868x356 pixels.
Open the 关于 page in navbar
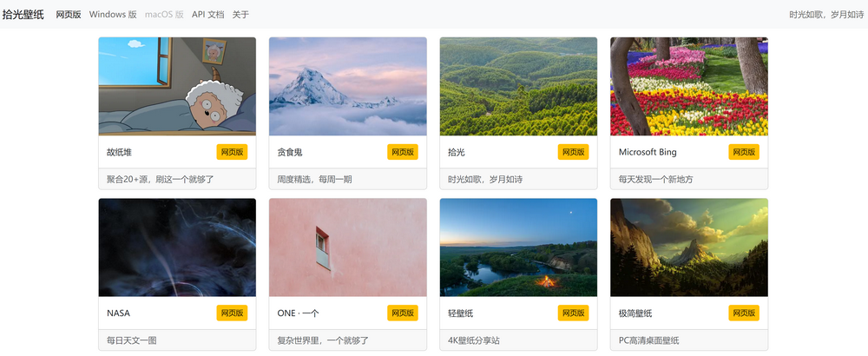pyautogui.click(x=240, y=15)
